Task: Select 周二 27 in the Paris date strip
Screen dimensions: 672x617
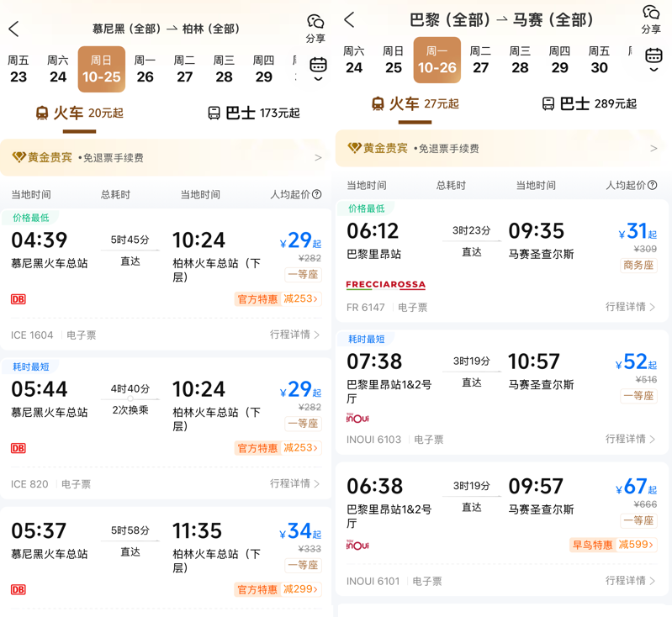Action: click(480, 60)
